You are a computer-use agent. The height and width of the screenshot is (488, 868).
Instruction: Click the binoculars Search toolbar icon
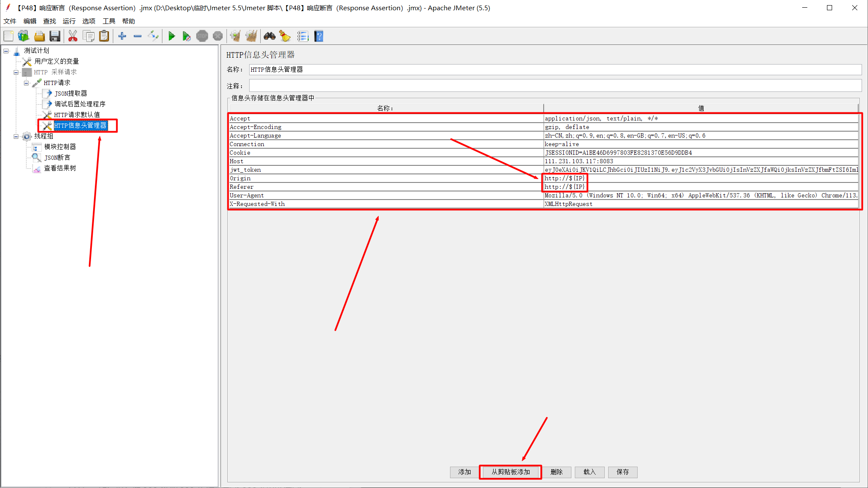coord(269,36)
